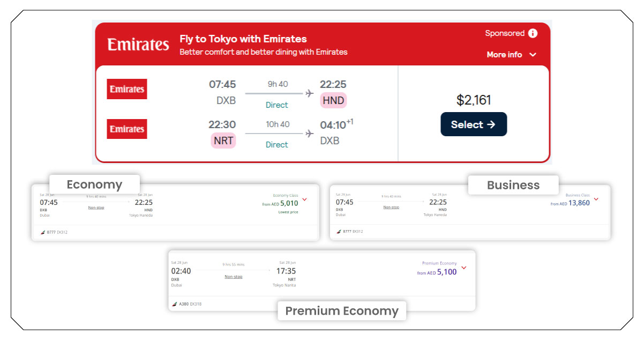
Task: Open the Premium Economy fare card
Action: tap(341, 311)
